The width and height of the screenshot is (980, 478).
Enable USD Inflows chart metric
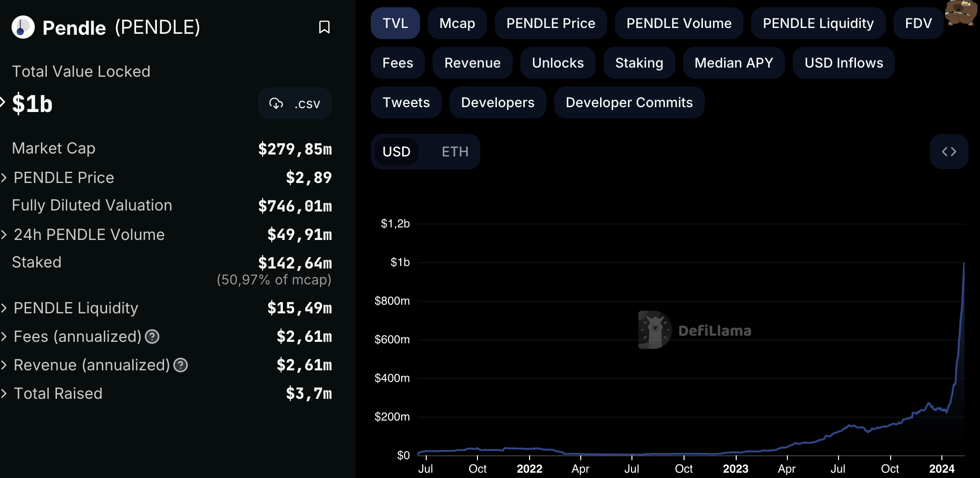pyautogui.click(x=844, y=63)
